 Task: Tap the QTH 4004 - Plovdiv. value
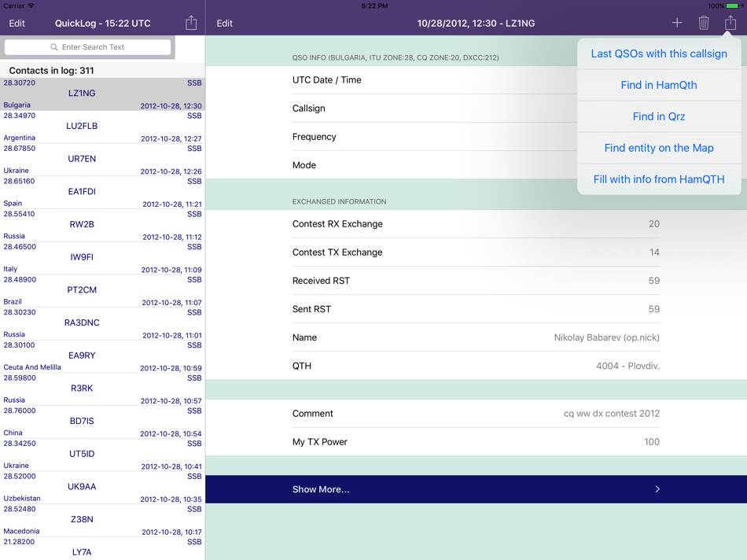click(x=628, y=366)
